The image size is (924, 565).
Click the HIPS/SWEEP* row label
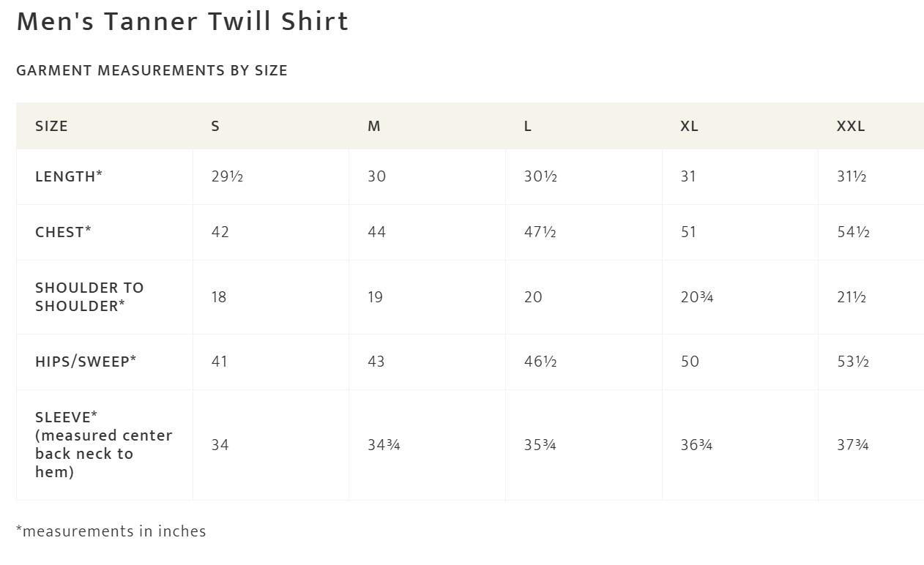point(86,362)
